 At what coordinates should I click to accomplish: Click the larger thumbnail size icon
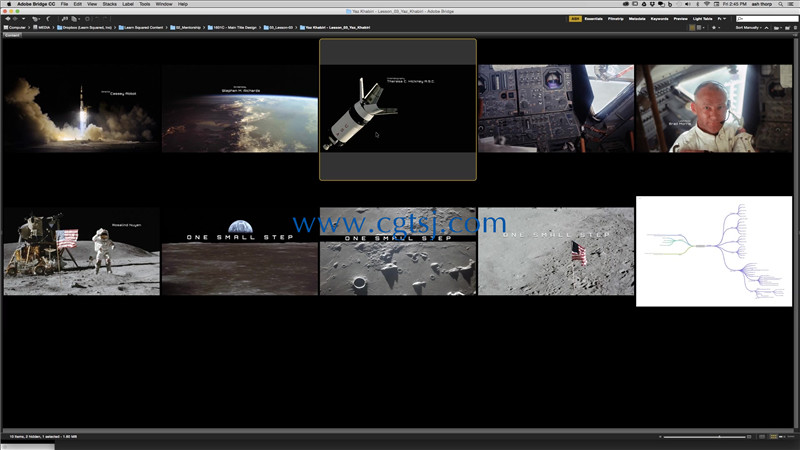(749, 437)
